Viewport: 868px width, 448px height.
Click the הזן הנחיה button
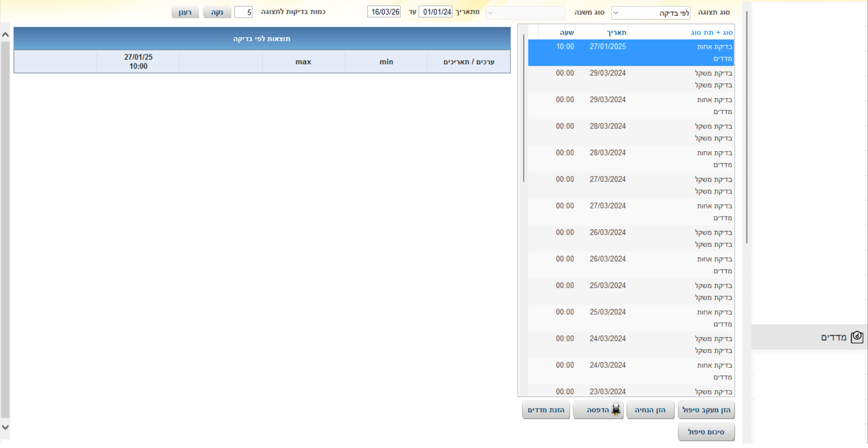[x=650, y=410]
